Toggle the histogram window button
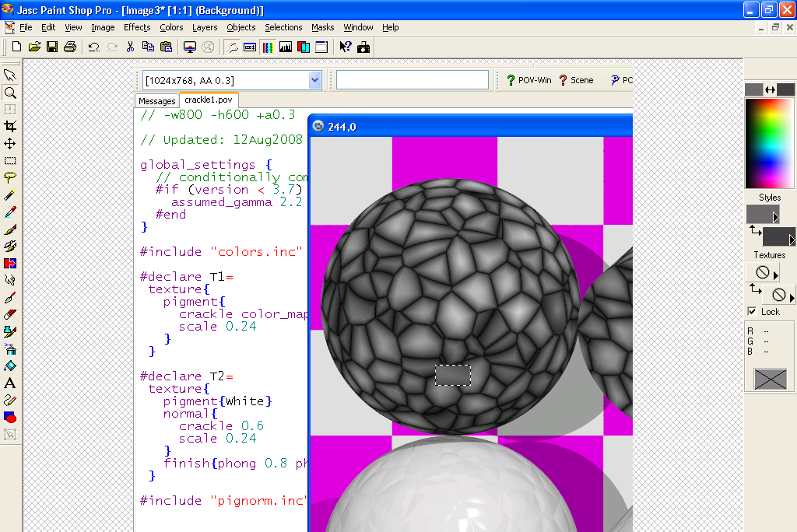The width and height of the screenshot is (797, 532). tap(286, 47)
